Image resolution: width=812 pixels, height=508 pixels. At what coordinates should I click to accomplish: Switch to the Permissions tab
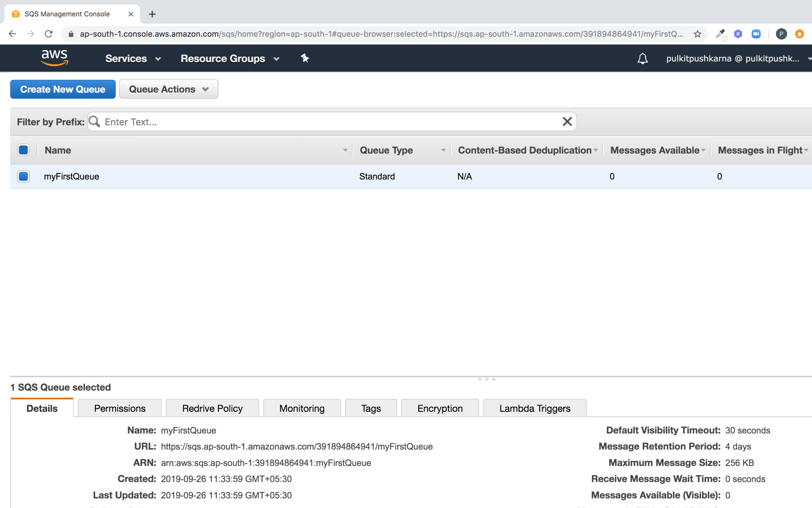(120, 408)
